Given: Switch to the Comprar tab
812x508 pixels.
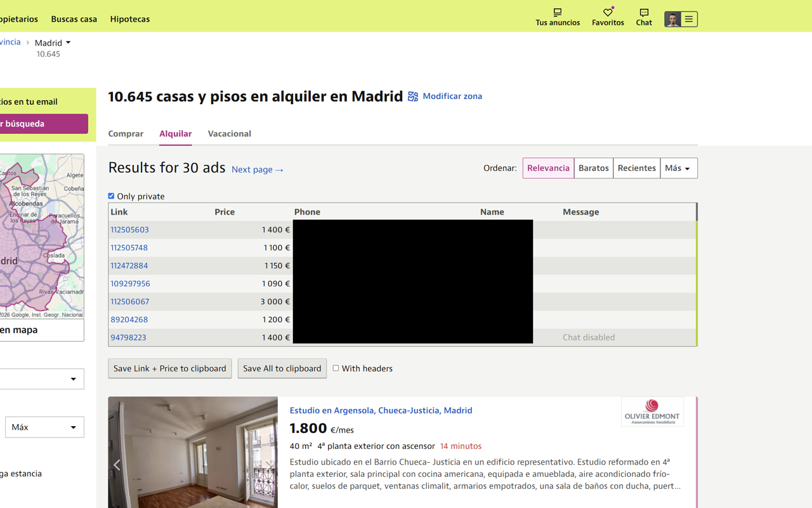Looking at the screenshot, I should coord(126,134).
